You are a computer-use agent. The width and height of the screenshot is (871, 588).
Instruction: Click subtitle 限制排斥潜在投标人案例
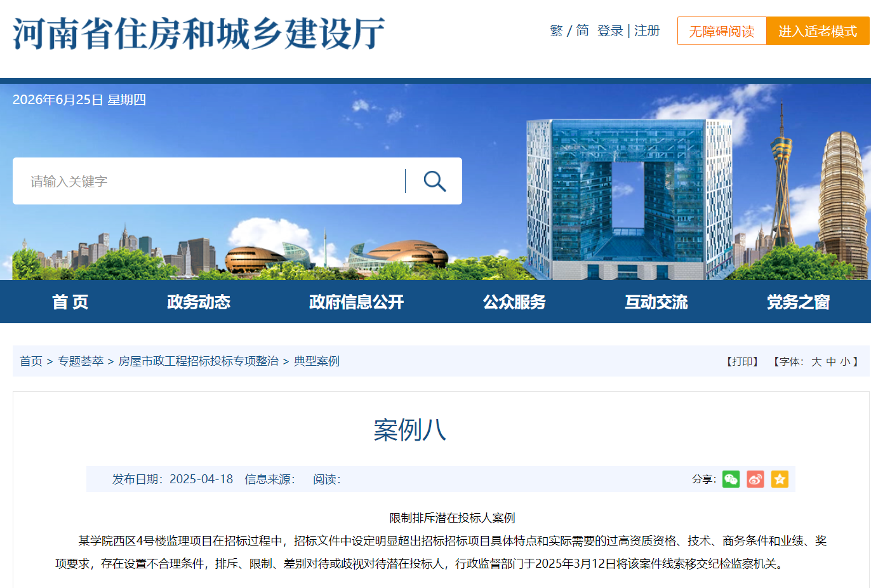pyautogui.click(x=452, y=518)
